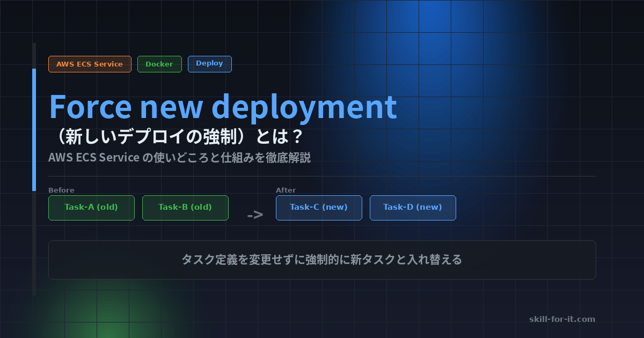The image size is (644, 338).
Task: Click the dark gray vertical track below the blue bar
Action: click(x=34, y=241)
